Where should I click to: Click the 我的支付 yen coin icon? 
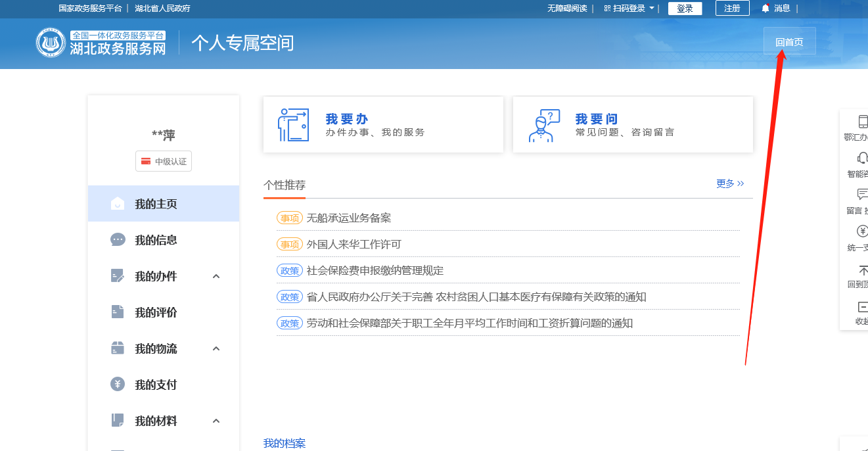click(x=118, y=385)
